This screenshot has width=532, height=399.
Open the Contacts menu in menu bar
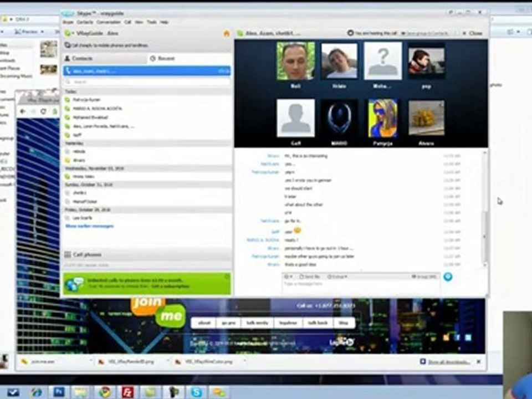click(85, 22)
